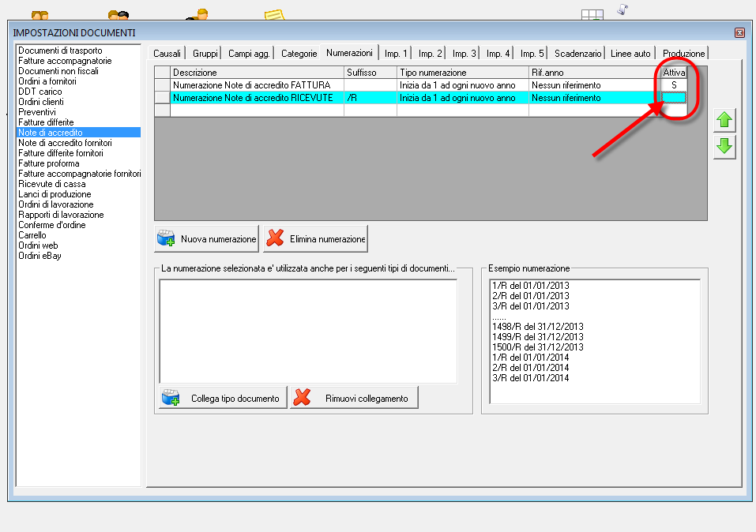Viewport: 756px width, 532px height.
Task: Select Rapporti di lavorazione entry
Action: [78, 215]
